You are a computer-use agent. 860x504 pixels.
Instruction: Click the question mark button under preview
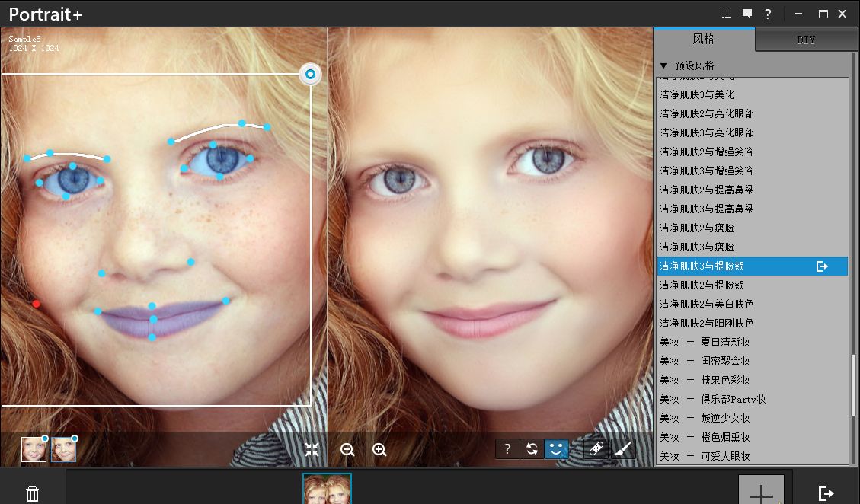coord(507,449)
